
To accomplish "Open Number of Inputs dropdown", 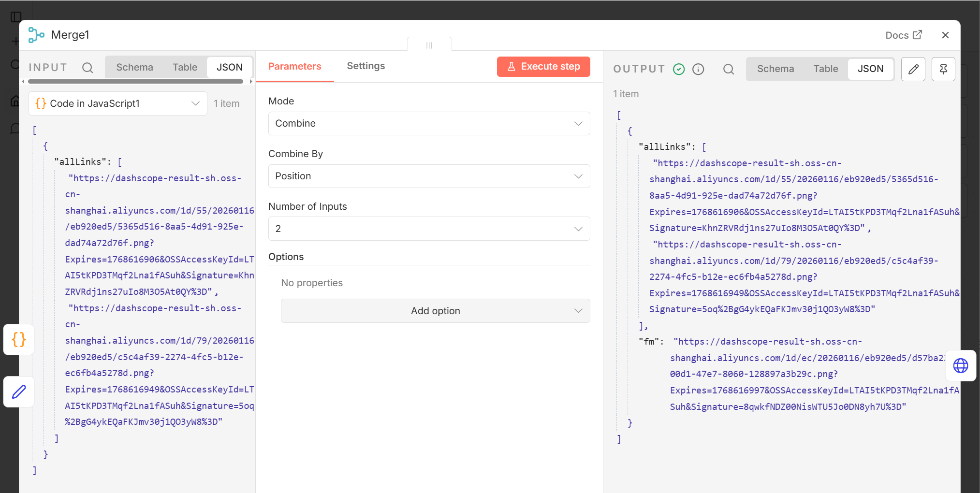I will coord(429,229).
